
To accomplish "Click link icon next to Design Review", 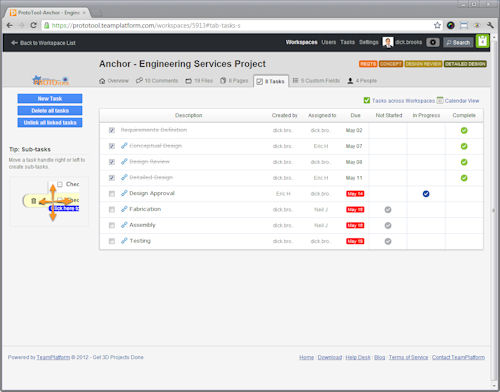I will [x=124, y=162].
